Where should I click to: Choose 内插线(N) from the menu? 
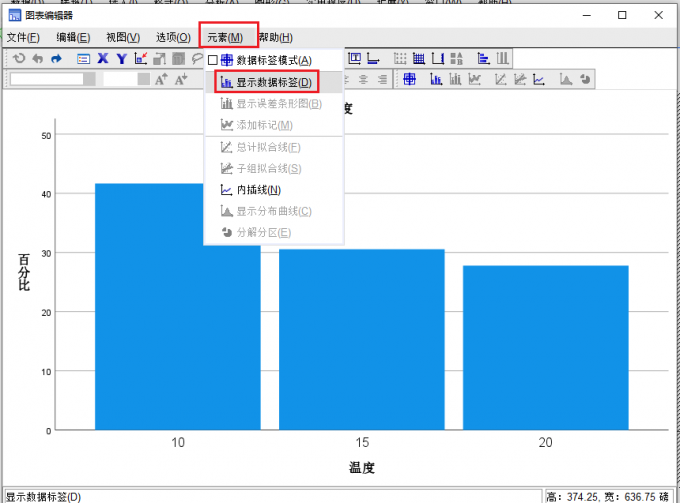point(274,190)
